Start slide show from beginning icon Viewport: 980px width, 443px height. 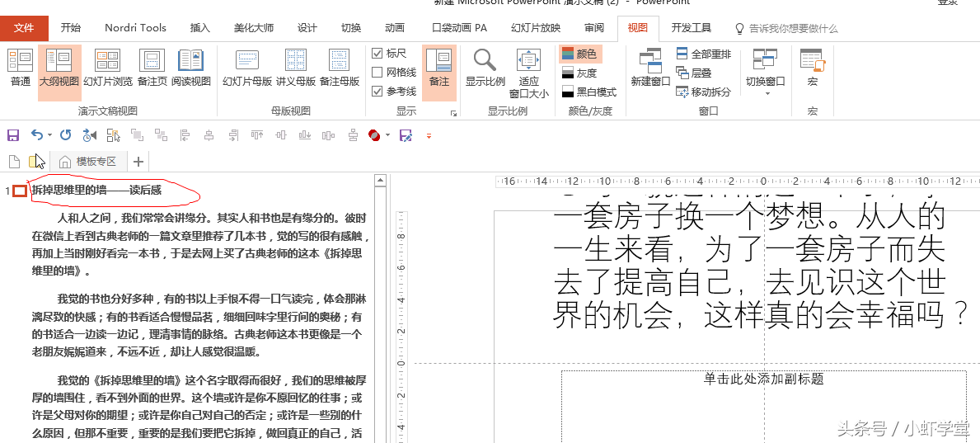[x=90, y=134]
